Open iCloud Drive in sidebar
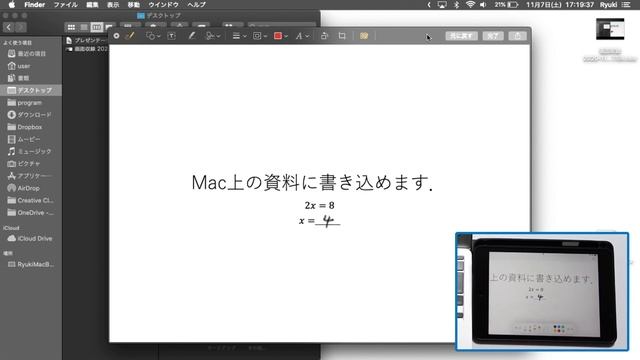This screenshot has height=360, width=640. point(30,238)
